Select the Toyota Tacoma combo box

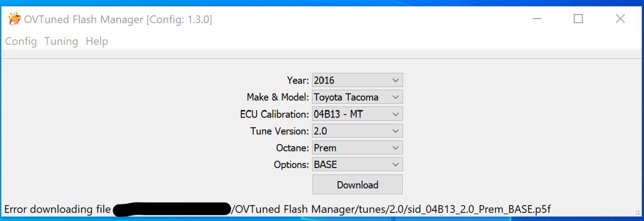357,97
